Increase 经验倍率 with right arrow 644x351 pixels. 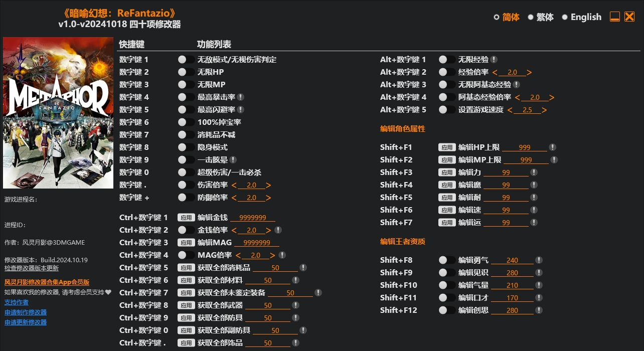click(530, 72)
